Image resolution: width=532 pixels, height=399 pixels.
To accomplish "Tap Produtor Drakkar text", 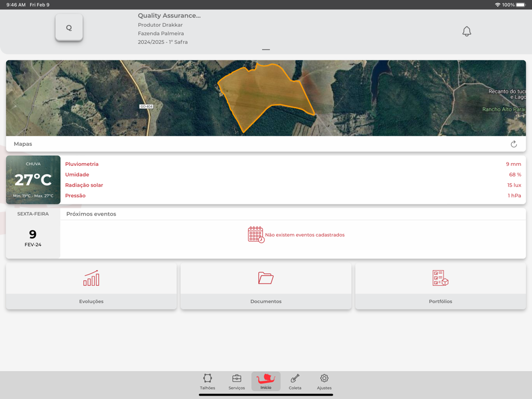I will (160, 25).
